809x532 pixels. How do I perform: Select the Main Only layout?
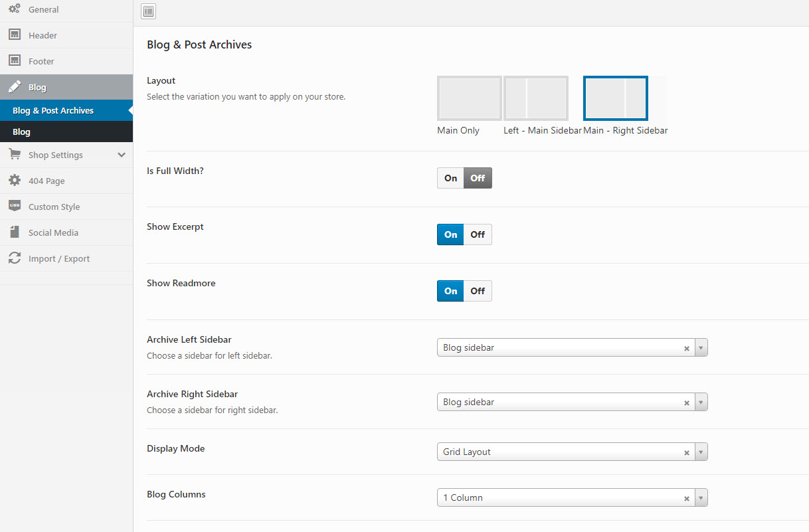click(470, 98)
